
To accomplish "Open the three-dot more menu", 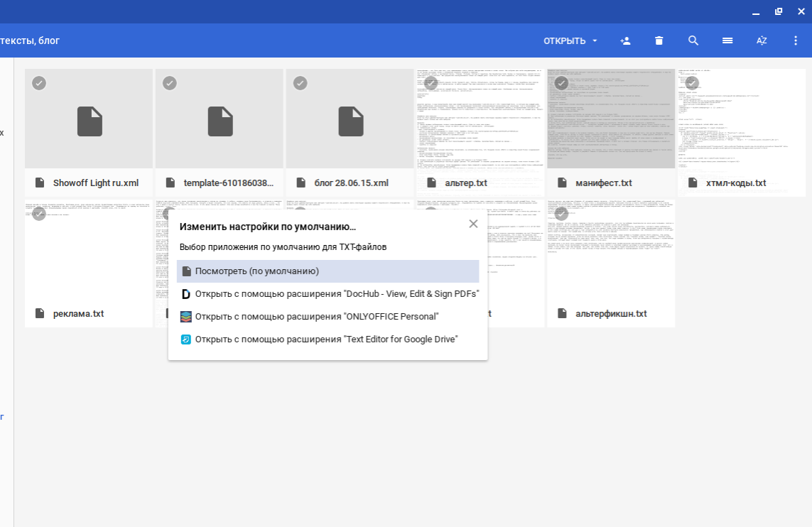I will click(796, 40).
